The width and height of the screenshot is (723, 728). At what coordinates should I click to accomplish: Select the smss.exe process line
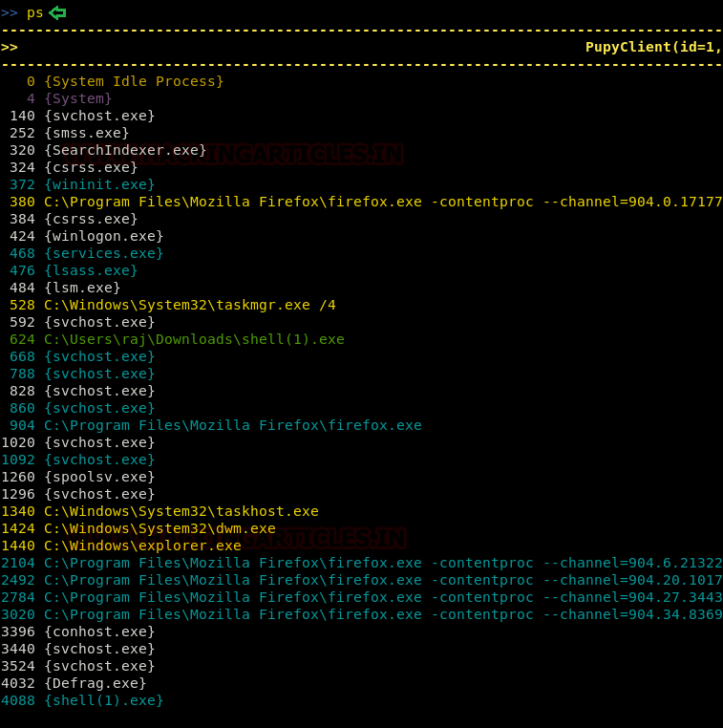(x=86, y=133)
